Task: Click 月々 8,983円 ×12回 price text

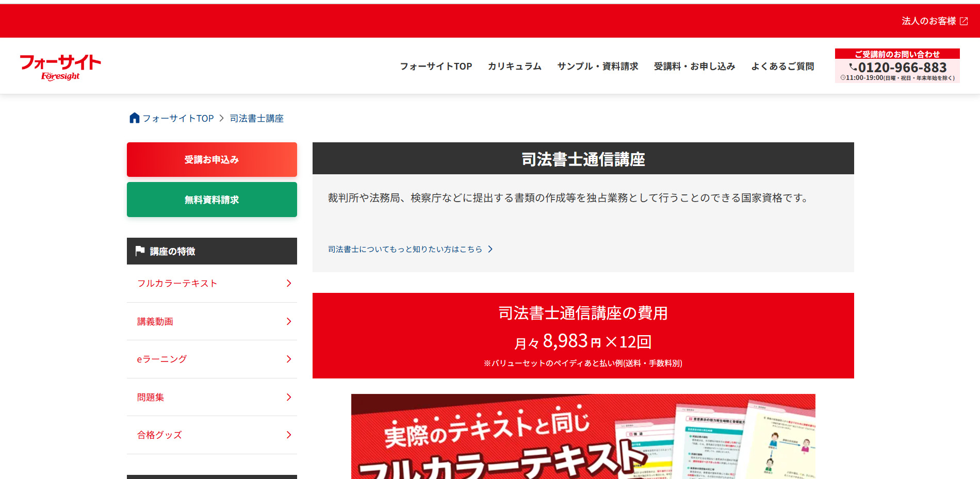Action: [x=583, y=341]
